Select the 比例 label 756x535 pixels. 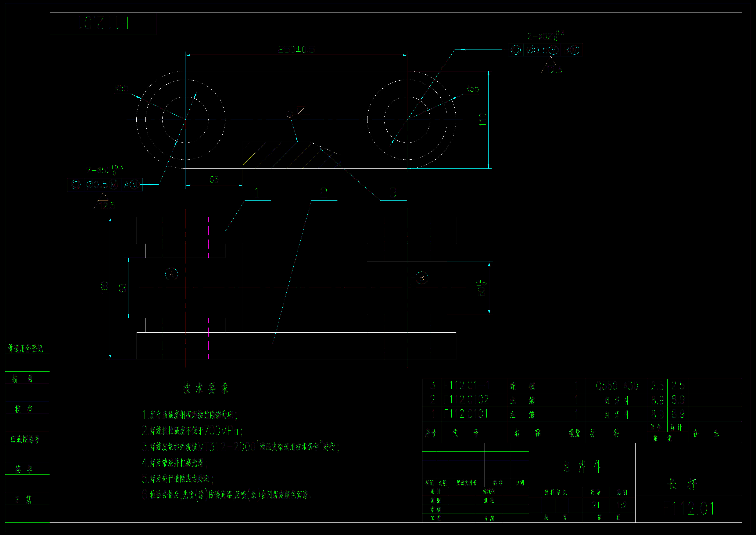click(x=622, y=493)
